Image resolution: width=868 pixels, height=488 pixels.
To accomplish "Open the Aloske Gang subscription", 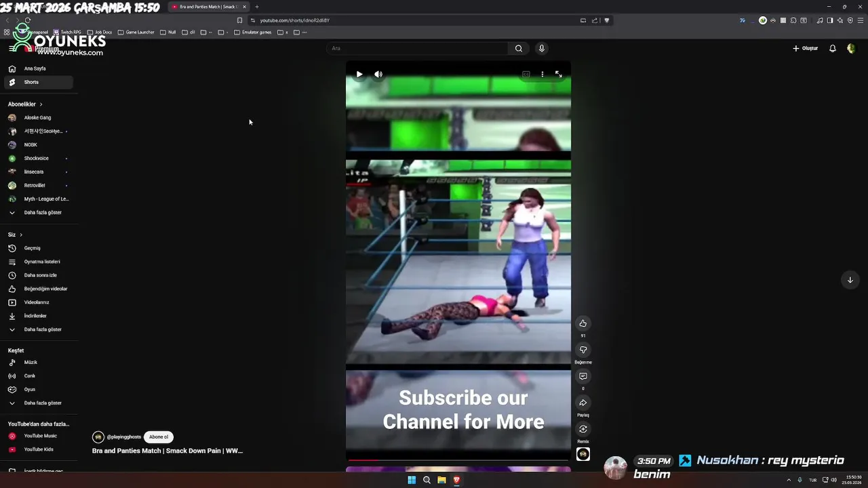I will (x=38, y=117).
